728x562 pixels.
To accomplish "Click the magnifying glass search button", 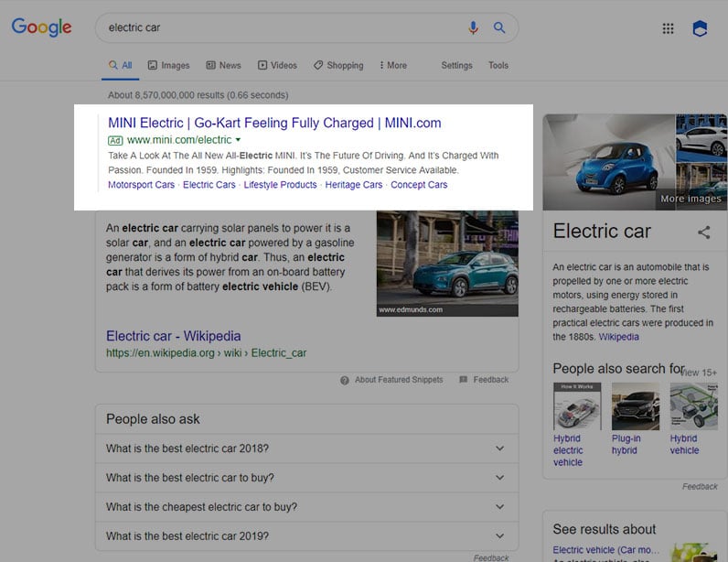I will pos(499,27).
